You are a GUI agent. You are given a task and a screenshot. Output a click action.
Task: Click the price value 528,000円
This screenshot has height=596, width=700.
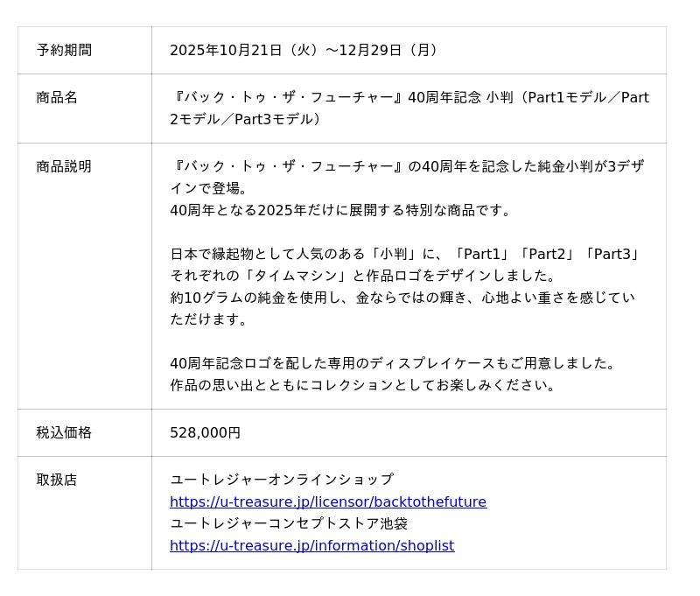[205, 432]
